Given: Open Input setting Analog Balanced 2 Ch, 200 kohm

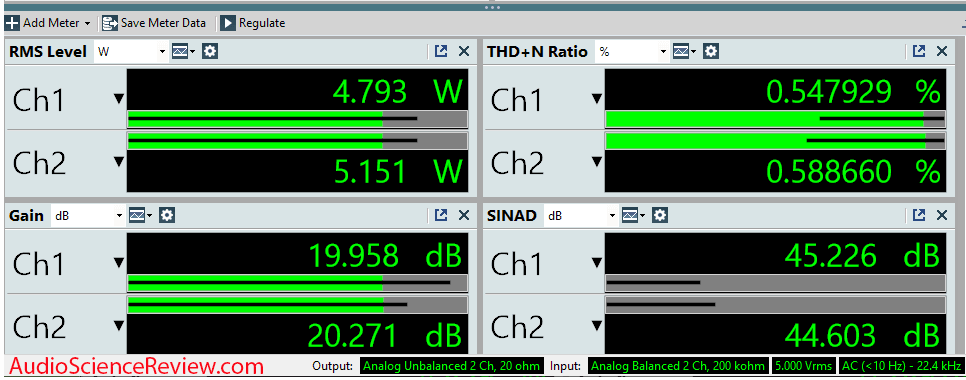Looking at the screenshot, I should (x=679, y=366).
